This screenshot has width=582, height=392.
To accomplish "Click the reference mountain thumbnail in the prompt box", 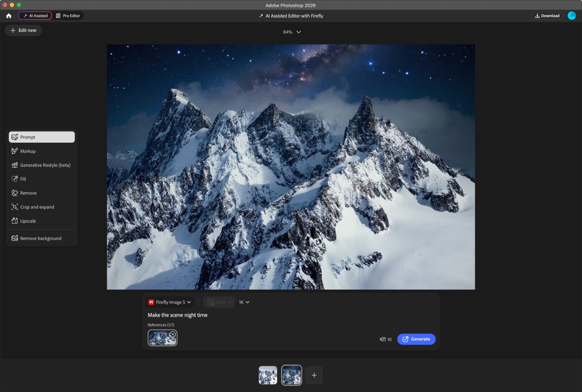I will (x=162, y=338).
